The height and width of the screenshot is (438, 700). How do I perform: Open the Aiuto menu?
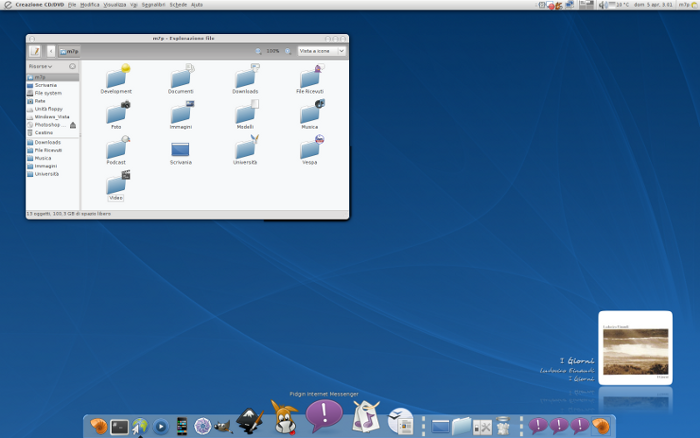[x=196, y=5]
